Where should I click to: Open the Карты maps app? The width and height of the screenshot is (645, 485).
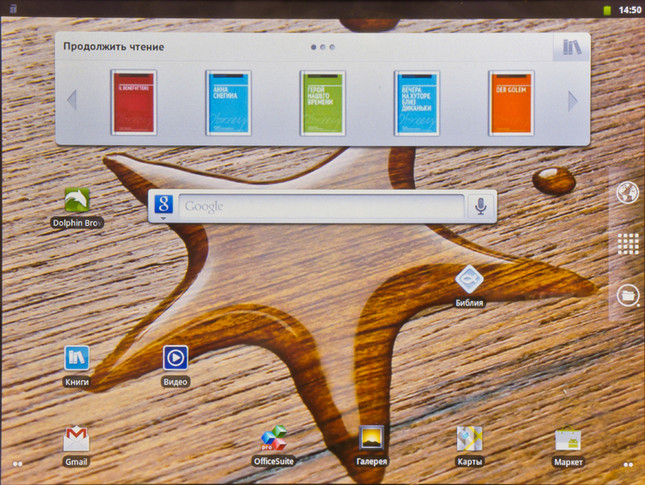pyautogui.click(x=469, y=439)
